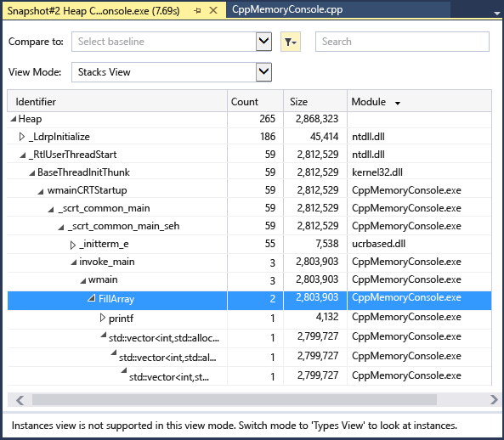Click the scrollbar left arrow
Image resolution: width=504 pixels, height=440 pixels.
click(x=20, y=400)
